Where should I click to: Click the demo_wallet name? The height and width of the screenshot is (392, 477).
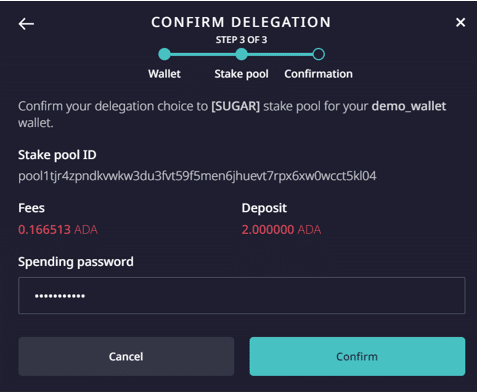[409, 106]
